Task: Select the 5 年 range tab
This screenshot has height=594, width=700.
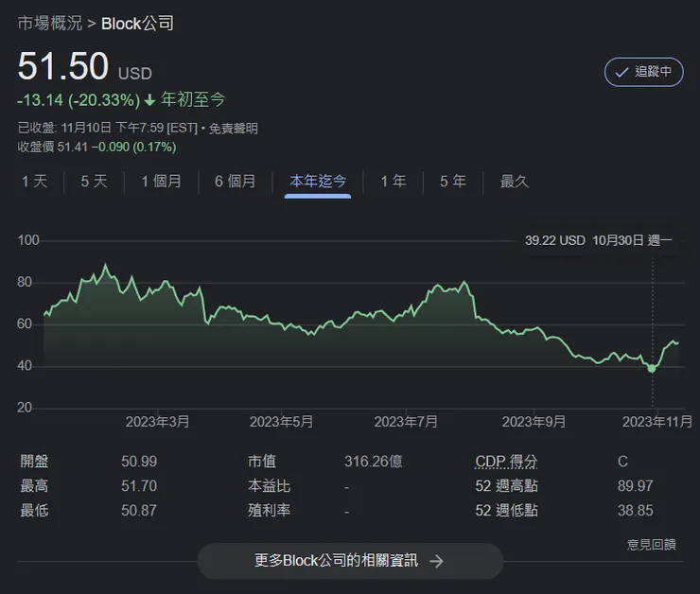Action: (453, 182)
